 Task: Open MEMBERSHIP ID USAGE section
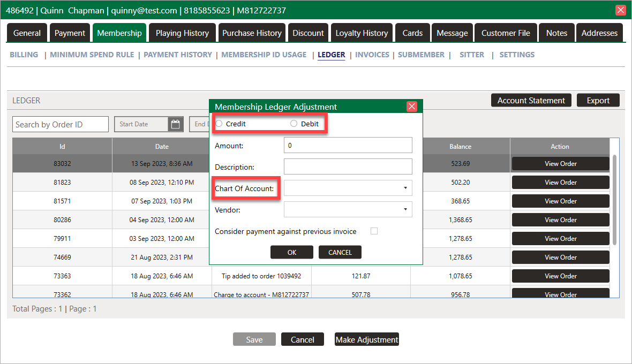(264, 55)
